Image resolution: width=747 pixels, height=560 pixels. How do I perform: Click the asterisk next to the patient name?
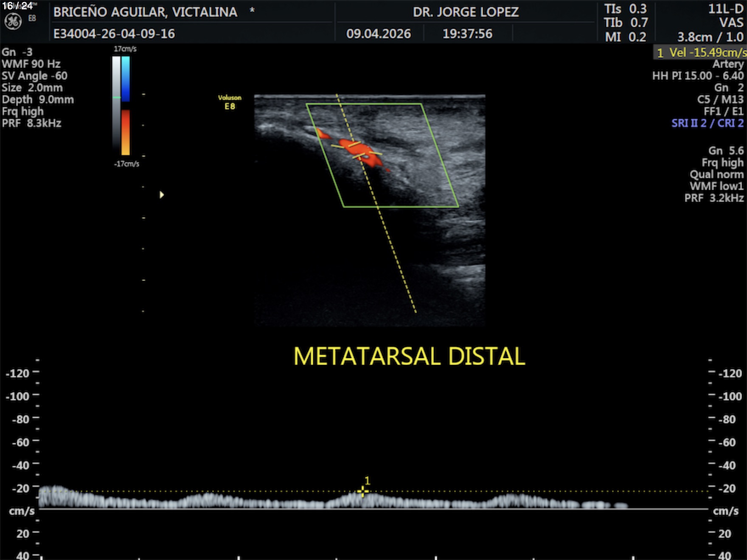tap(252, 10)
